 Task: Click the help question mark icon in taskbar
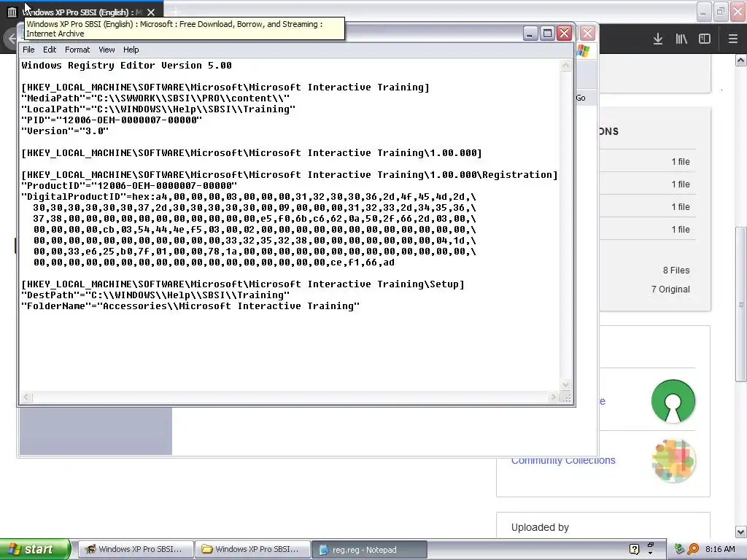634,549
